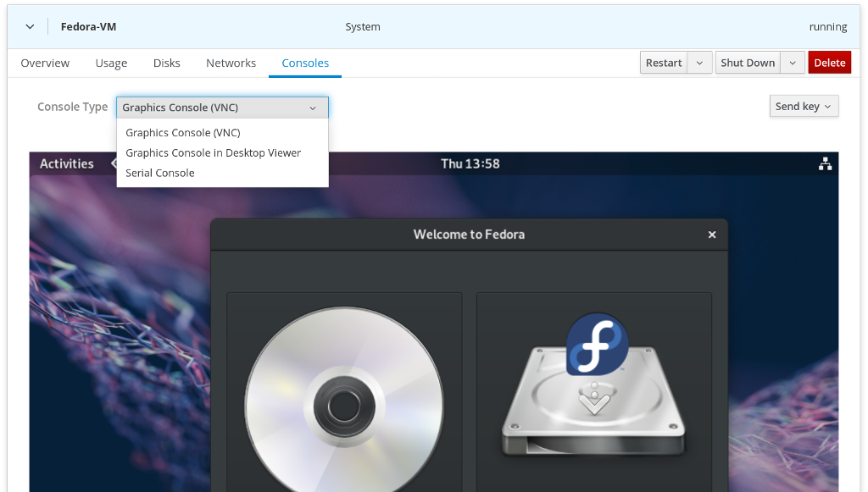Choose Graphics Console (VNC) from the list
This screenshot has width=868, height=492.
point(222,133)
